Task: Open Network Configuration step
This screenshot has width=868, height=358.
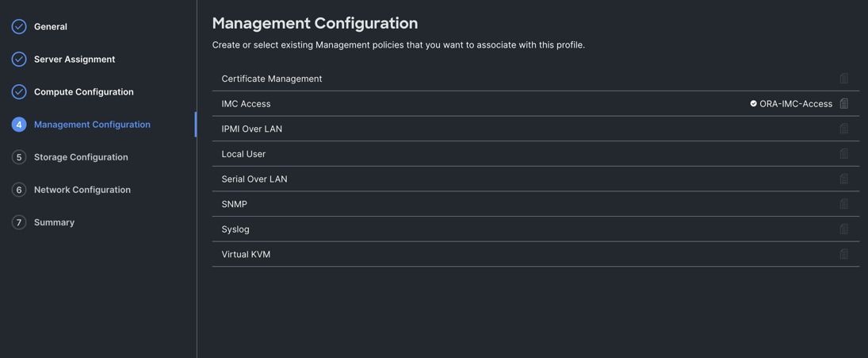Action: click(82, 190)
